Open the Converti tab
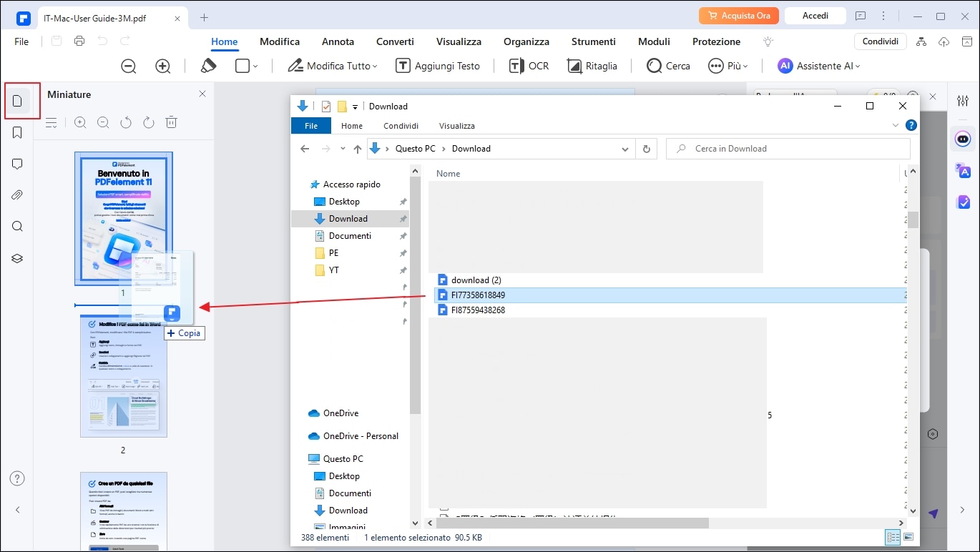Viewport: 980px width, 552px height. [395, 41]
